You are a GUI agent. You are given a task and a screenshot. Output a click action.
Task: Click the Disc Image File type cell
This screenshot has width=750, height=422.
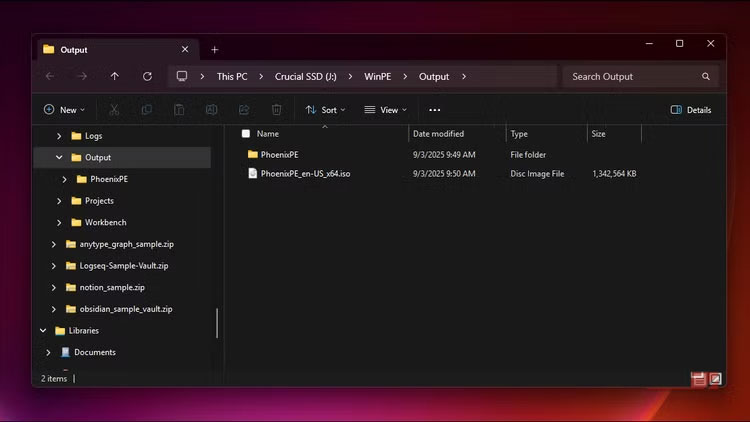coord(537,174)
